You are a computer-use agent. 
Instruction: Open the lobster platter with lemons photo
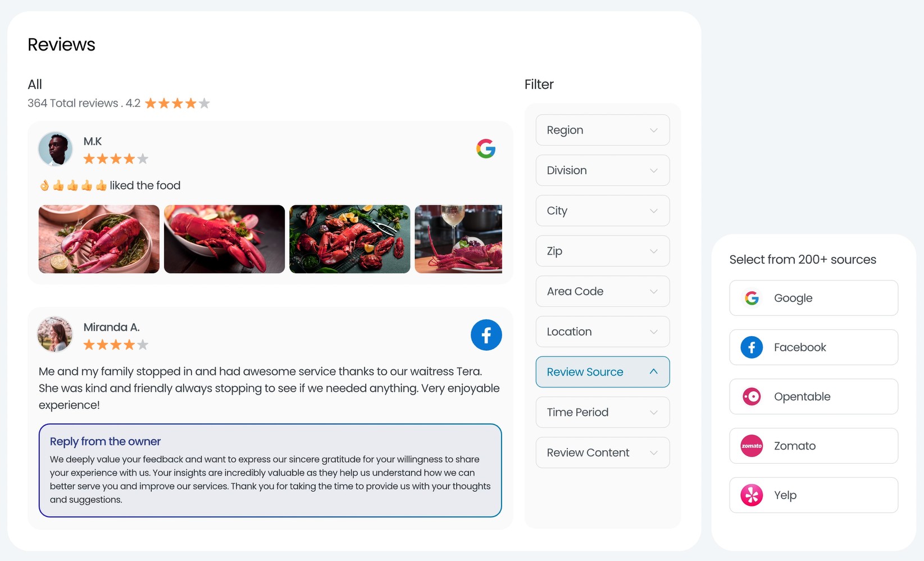pos(349,239)
